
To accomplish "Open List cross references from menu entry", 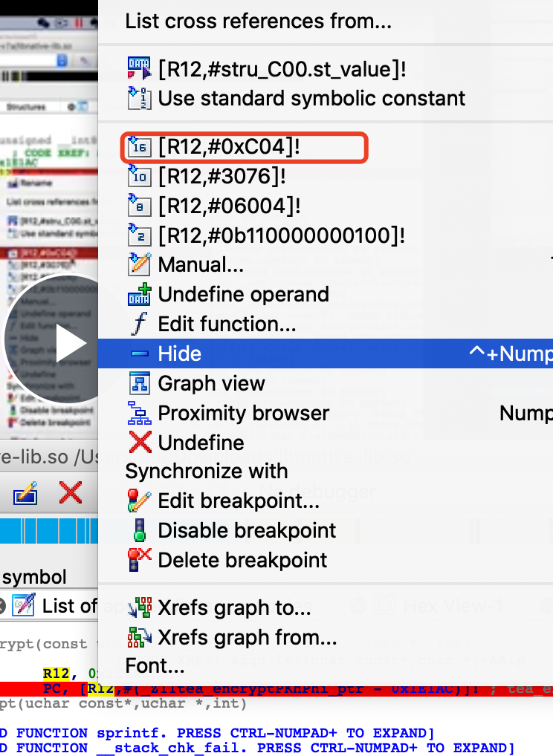I will [258, 22].
